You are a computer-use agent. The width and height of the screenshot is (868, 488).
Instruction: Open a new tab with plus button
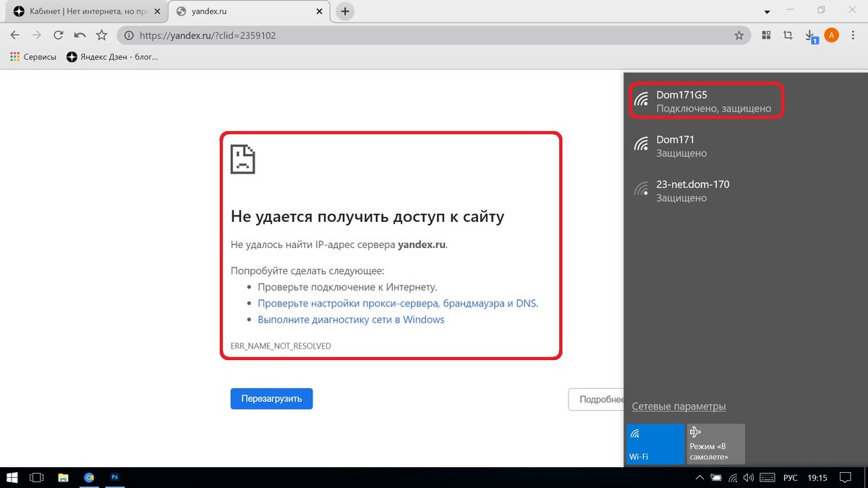pyautogui.click(x=345, y=12)
